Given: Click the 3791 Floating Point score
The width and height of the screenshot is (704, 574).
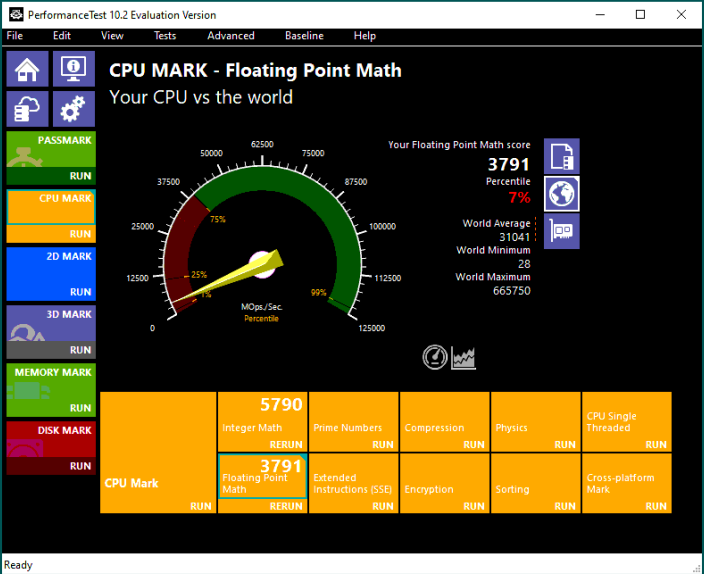Looking at the screenshot, I should pos(509,164).
